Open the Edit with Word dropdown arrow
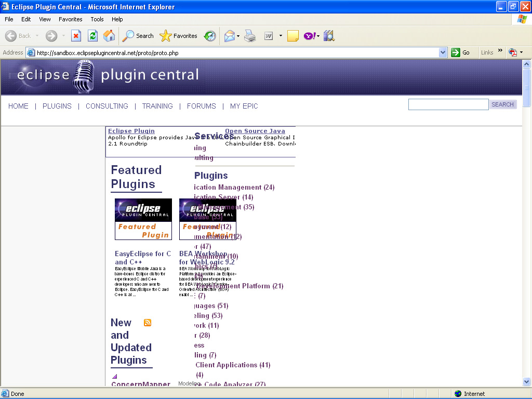This screenshot has width=532, height=399. 281,36
